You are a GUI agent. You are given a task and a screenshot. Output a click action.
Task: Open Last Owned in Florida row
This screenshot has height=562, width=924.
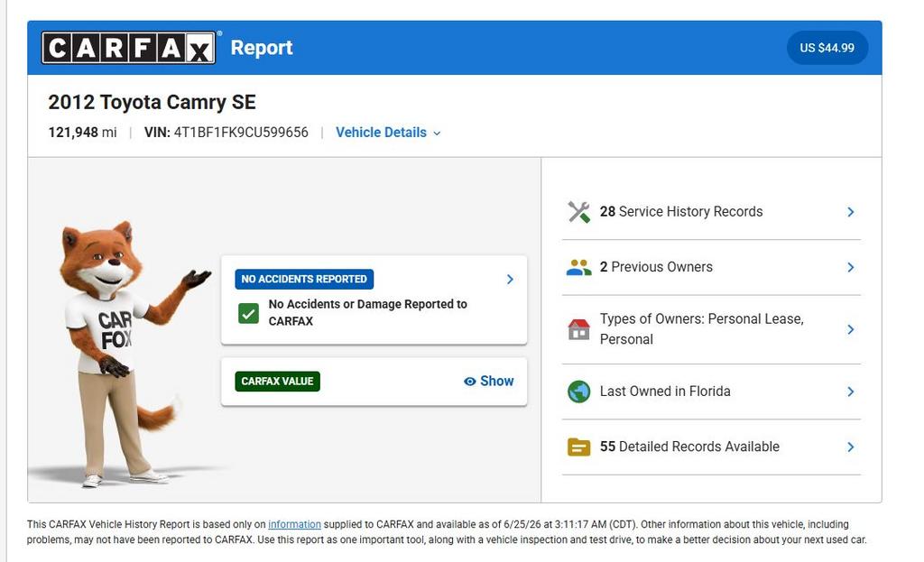click(711, 392)
